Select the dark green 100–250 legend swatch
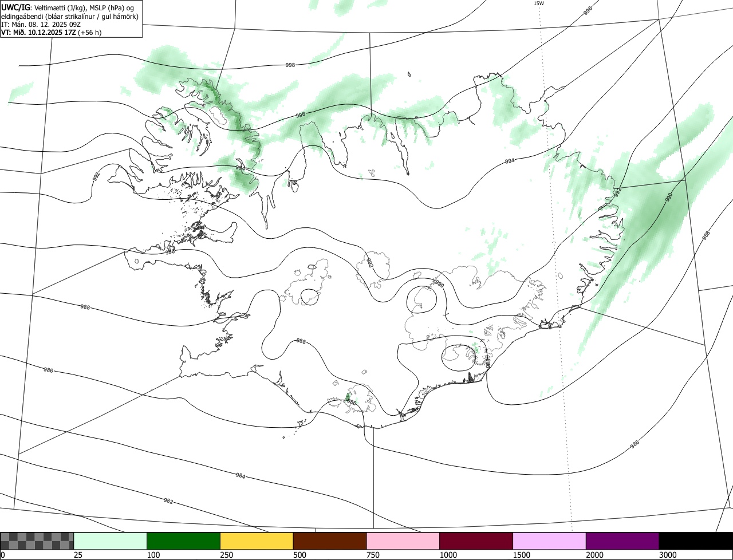The height and width of the screenshot is (560, 733). click(x=184, y=541)
